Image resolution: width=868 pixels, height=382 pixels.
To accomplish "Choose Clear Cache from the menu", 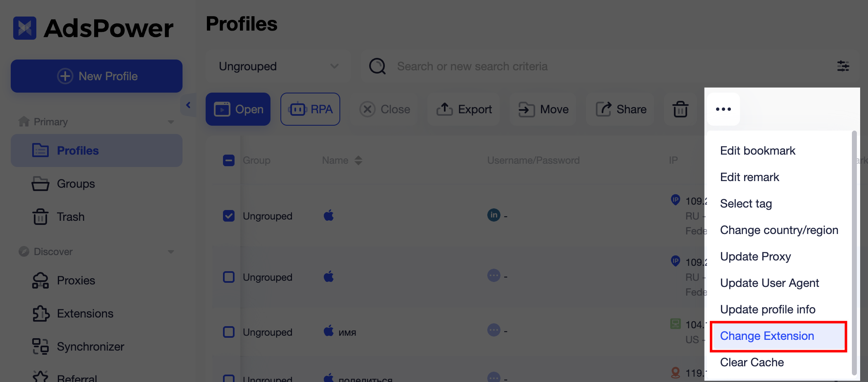I will [752, 362].
